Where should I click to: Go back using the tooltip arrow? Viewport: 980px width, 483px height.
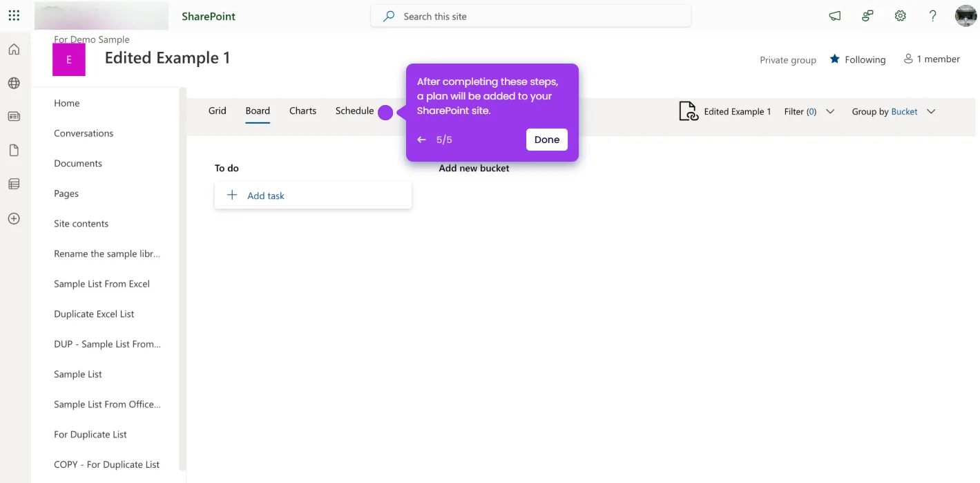click(422, 140)
